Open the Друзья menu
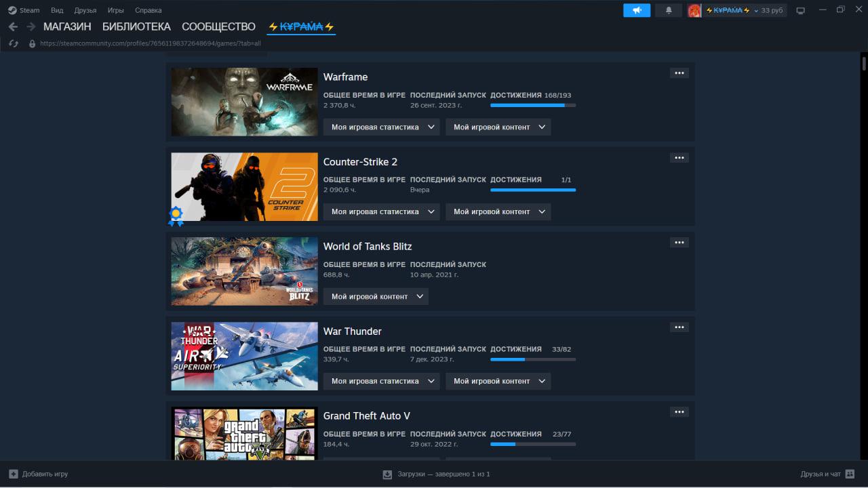Viewport: 868px width, 488px height. (x=85, y=10)
